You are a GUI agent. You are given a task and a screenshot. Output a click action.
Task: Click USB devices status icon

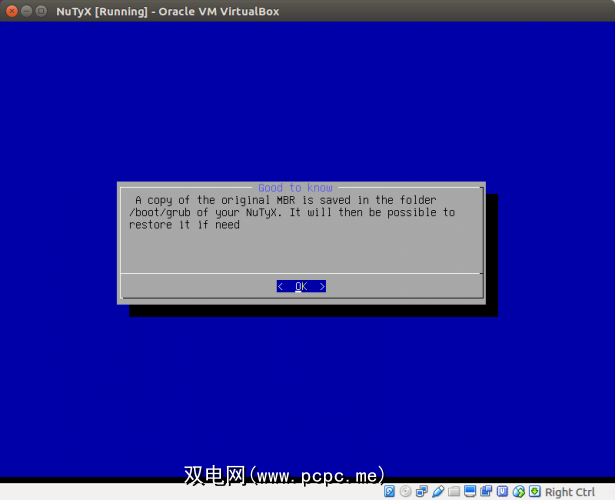(x=438, y=491)
